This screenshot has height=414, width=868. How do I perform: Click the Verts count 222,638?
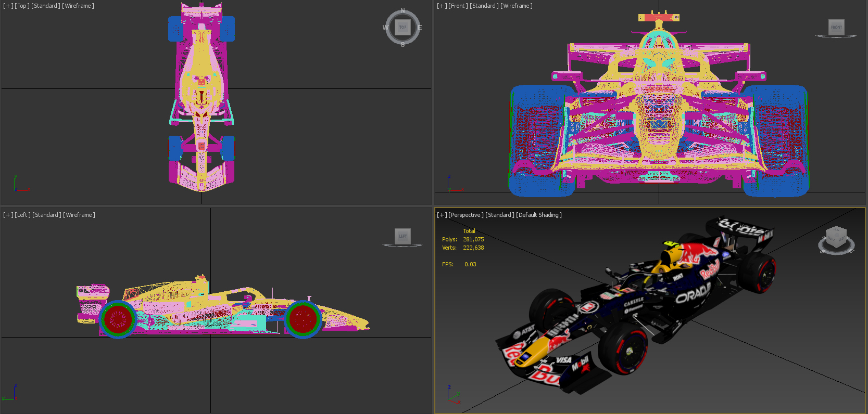pyautogui.click(x=473, y=248)
